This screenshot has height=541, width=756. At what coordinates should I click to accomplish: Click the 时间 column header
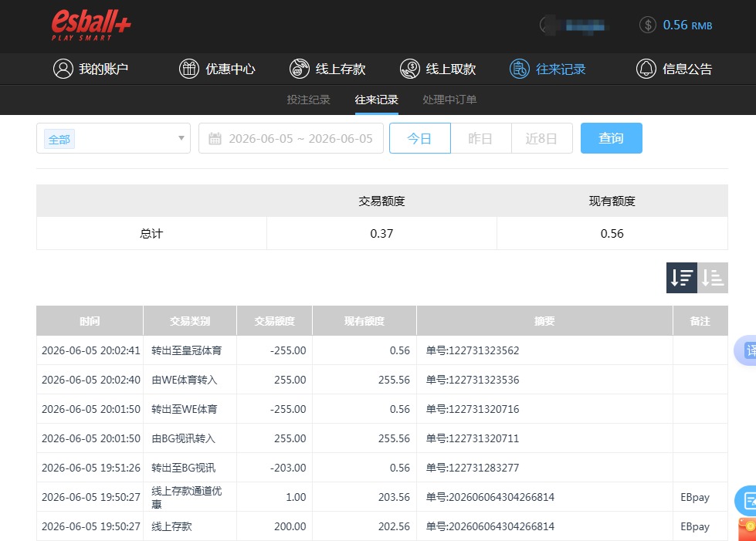point(90,321)
